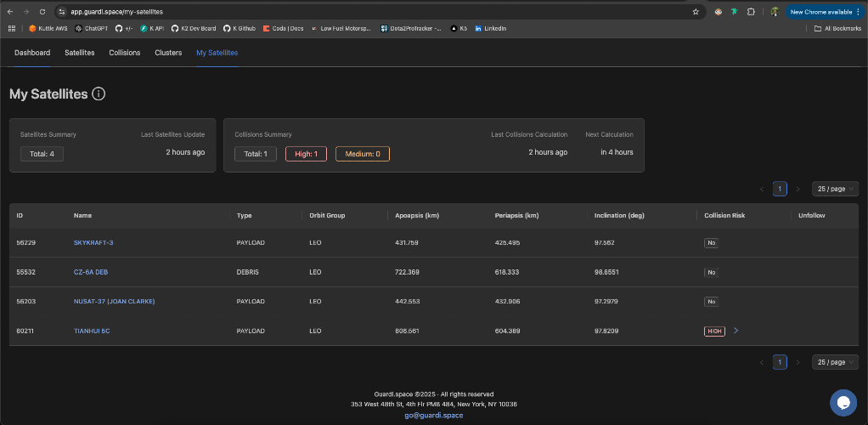The width and height of the screenshot is (868, 425).
Task: Click the Collision Risk column header
Action: pos(724,216)
